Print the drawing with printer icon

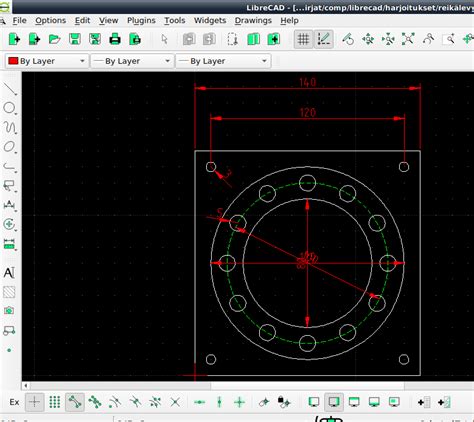click(x=115, y=39)
